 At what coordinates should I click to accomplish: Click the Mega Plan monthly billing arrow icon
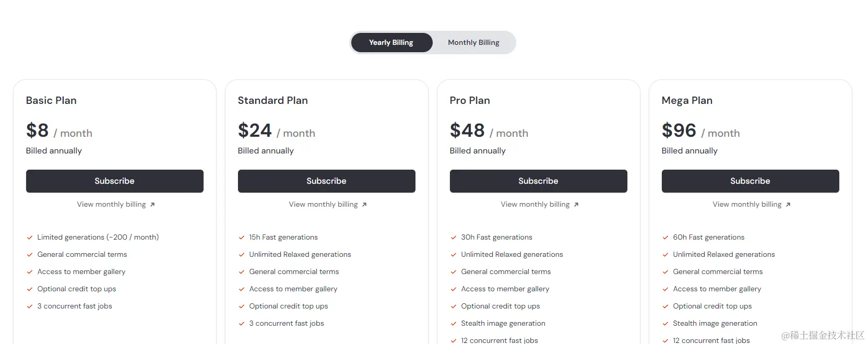click(x=788, y=205)
